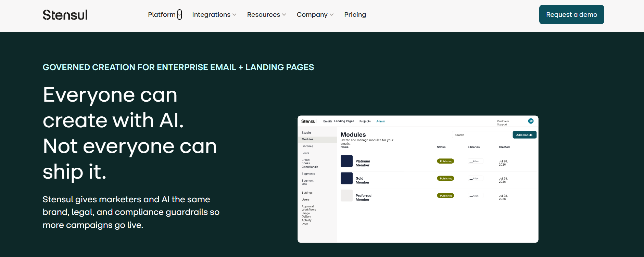Open Activity Logs in the preview sidebar
Viewport: 644px width, 257px height.
coord(306,222)
